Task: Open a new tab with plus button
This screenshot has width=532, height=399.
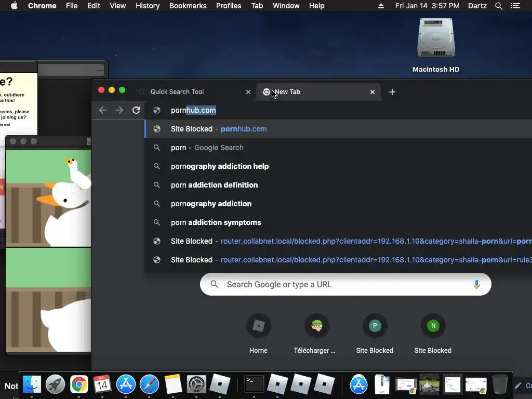Action: (x=392, y=92)
